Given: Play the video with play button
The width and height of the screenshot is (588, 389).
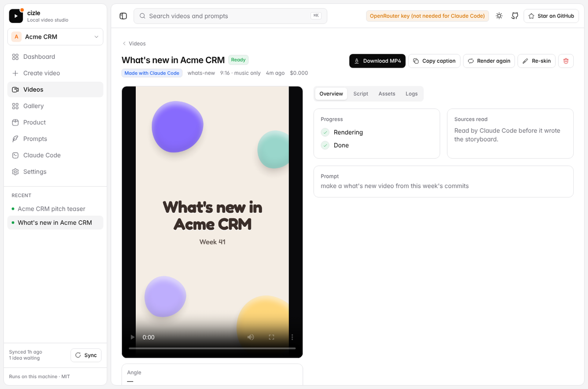Looking at the screenshot, I should click(x=132, y=337).
